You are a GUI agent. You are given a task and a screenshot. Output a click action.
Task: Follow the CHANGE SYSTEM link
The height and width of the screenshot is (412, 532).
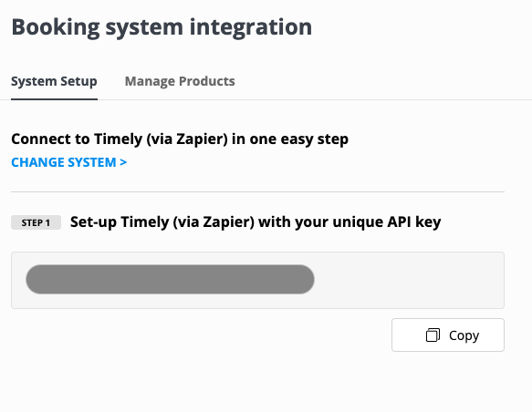(68, 162)
